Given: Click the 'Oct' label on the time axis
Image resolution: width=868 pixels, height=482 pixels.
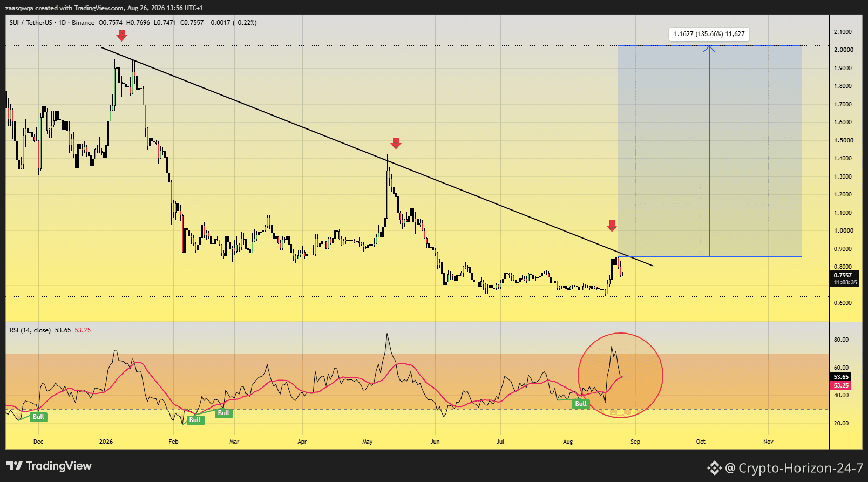Looking at the screenshot, I should [701, 442].
